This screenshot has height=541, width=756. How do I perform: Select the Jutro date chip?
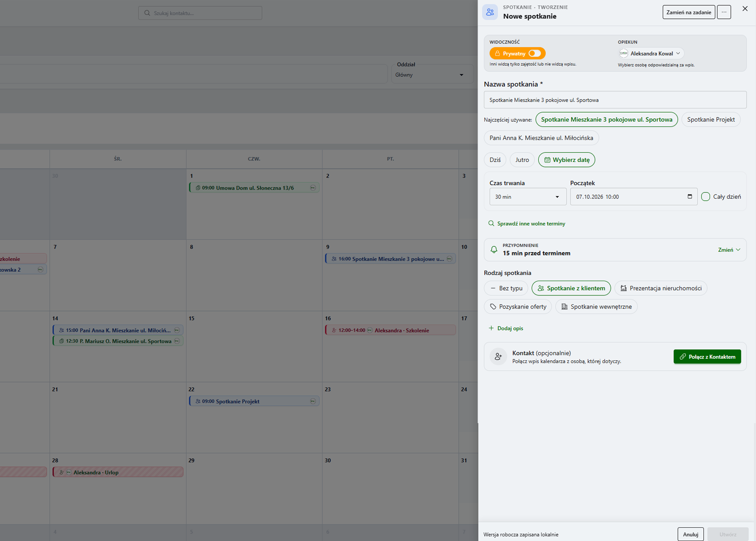click(522, 160)
